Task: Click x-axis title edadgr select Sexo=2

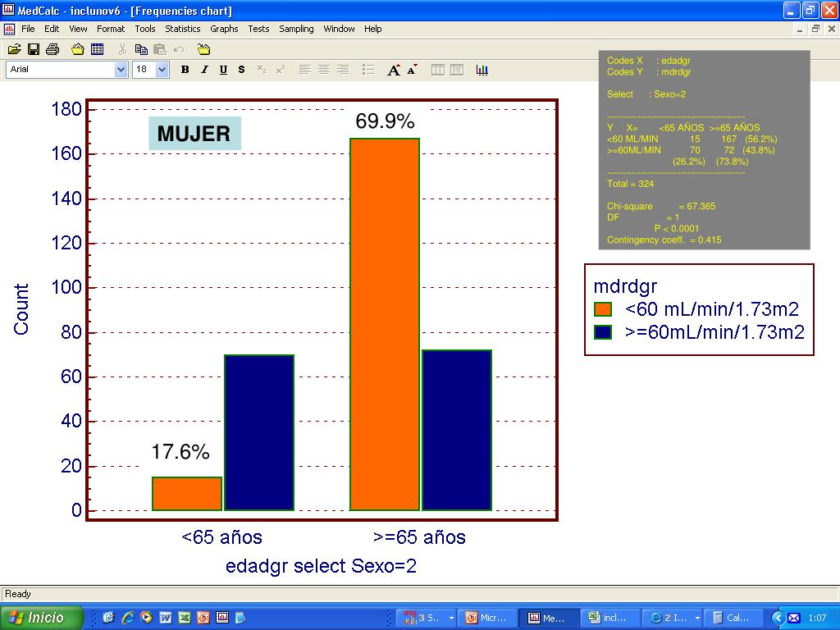Action: click(321, 566)
